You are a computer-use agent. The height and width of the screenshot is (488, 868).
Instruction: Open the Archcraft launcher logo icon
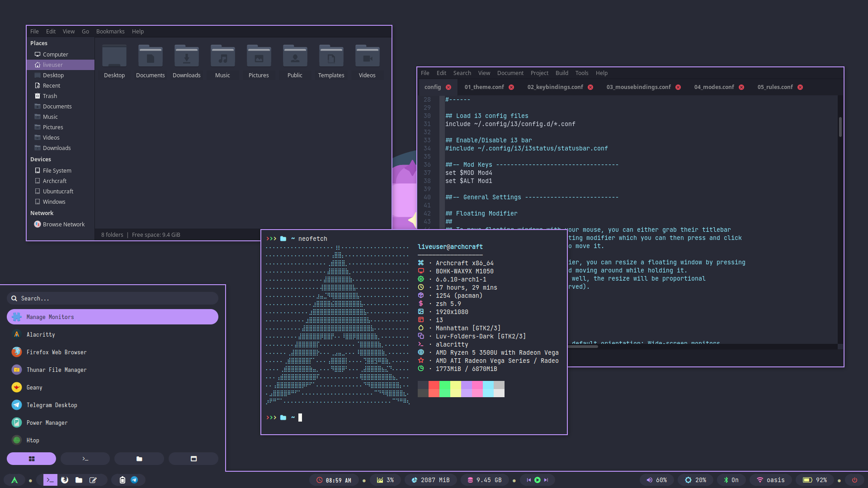click(14, 480)
